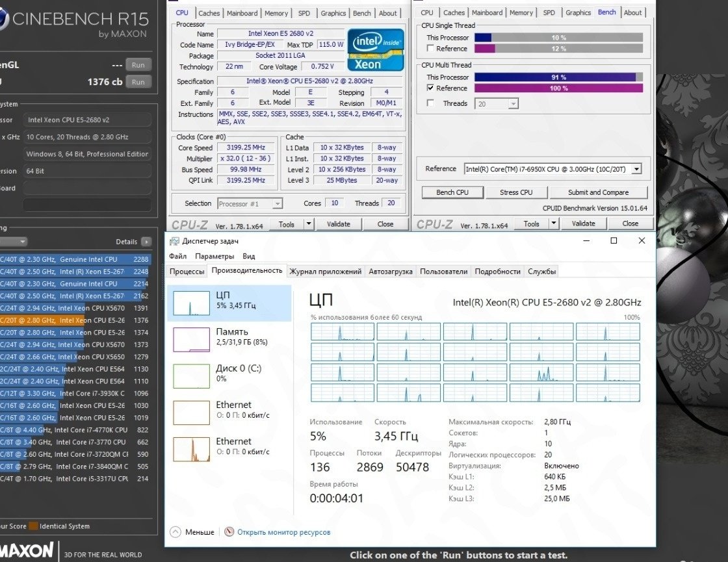
Task: Click the Bench CPU button
Action: (x=452, y=192)
